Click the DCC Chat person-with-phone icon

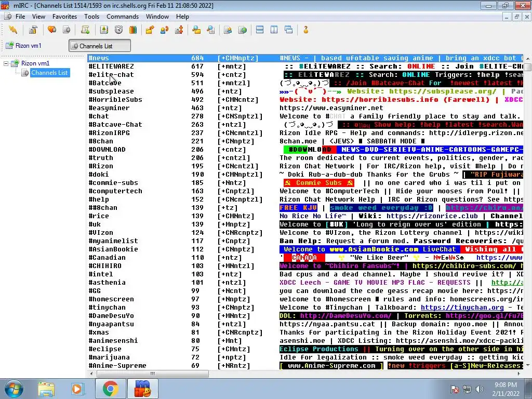(x=165, y=30)
